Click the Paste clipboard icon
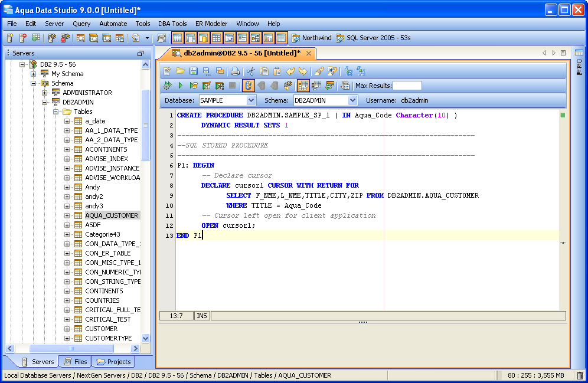588x383 pixels. click(276, 71)
